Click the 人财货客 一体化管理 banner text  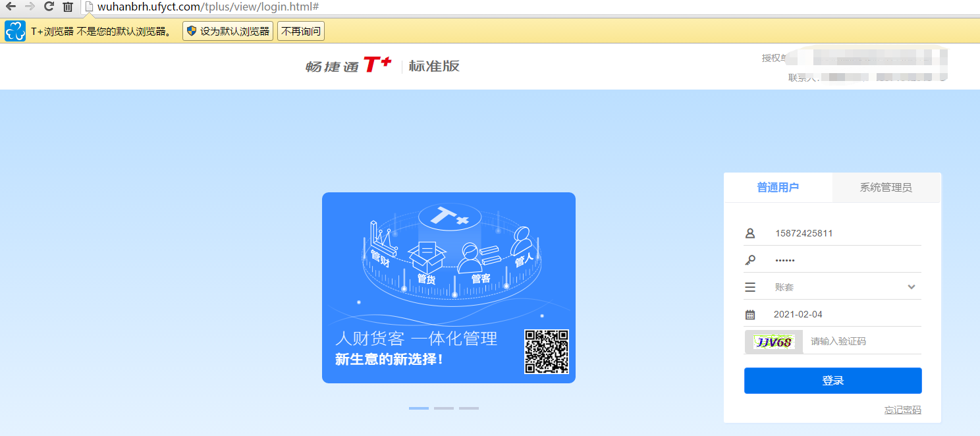[416, 339]
